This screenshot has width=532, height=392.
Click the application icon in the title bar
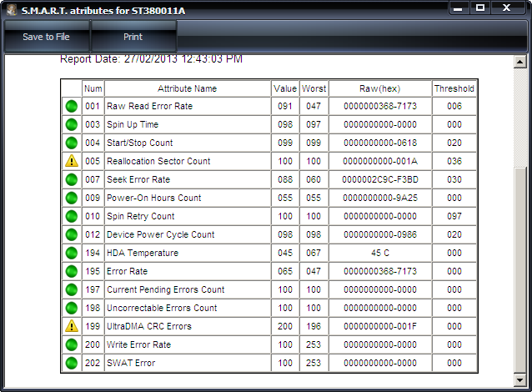pyautogui.click(x=12, y=10)
